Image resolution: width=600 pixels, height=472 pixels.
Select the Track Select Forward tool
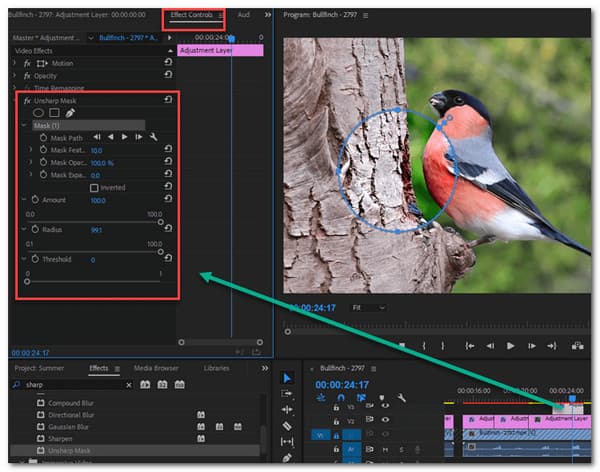point(287,394)
